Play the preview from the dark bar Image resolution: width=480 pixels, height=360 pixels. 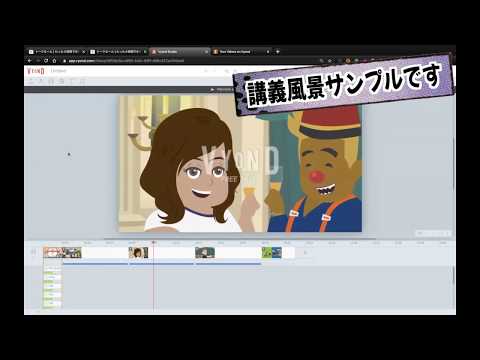[212, 89]
